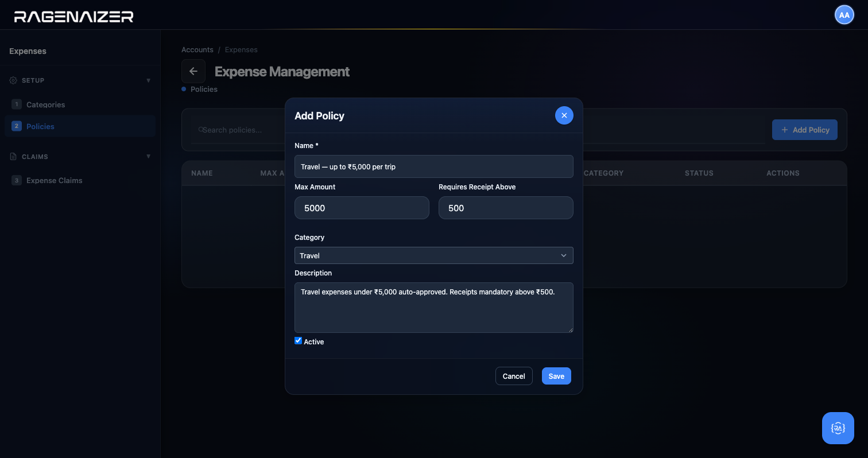Click the ACTIONS column header
The width and height of the screenshot is (868, 458).
[782, 173]
